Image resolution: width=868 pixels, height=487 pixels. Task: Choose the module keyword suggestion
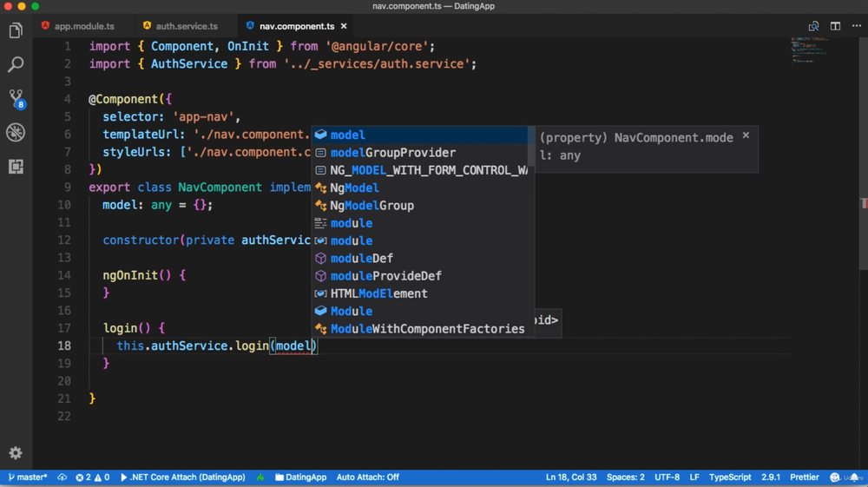419,223
